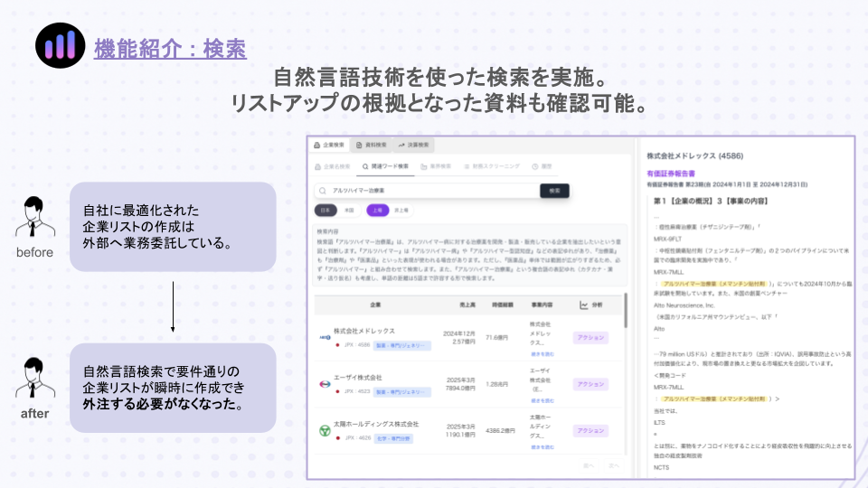Image resolution: width=868 pixels, height=488 pixels.
Task: Click the chart icon in 分析 column header
Action: [585, 305]
